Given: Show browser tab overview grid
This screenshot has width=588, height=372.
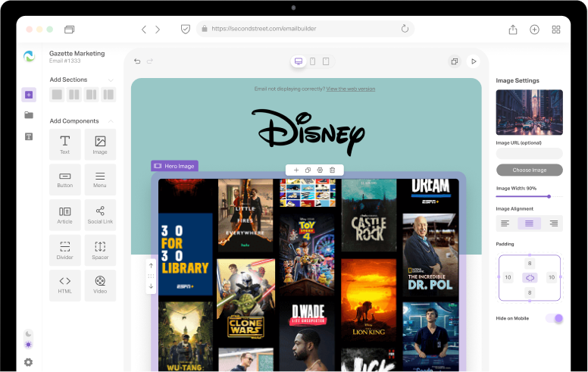Looking at the screenshot, I should (556, 30).
